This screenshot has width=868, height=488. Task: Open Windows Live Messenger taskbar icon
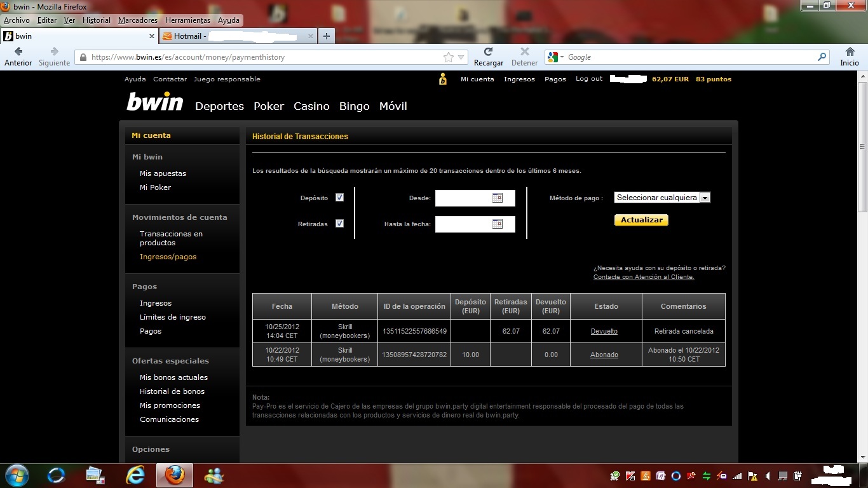click(214, 475)
